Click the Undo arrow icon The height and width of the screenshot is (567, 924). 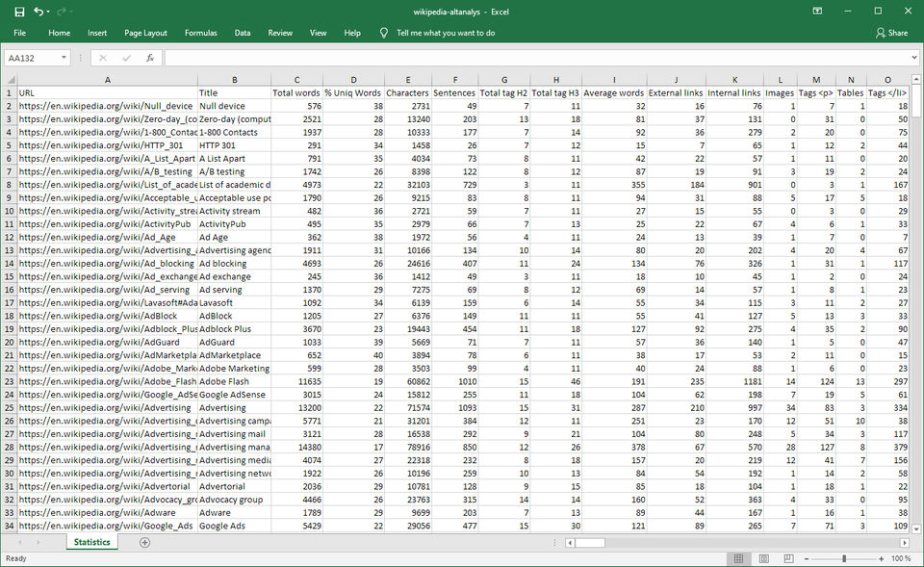tap(38, 11)
